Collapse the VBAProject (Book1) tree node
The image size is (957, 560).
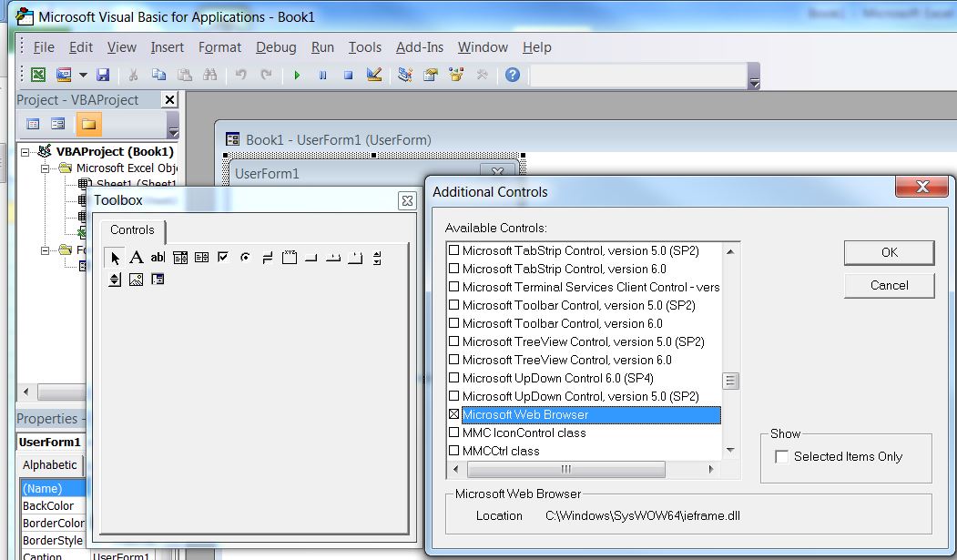tap(25, 152)
